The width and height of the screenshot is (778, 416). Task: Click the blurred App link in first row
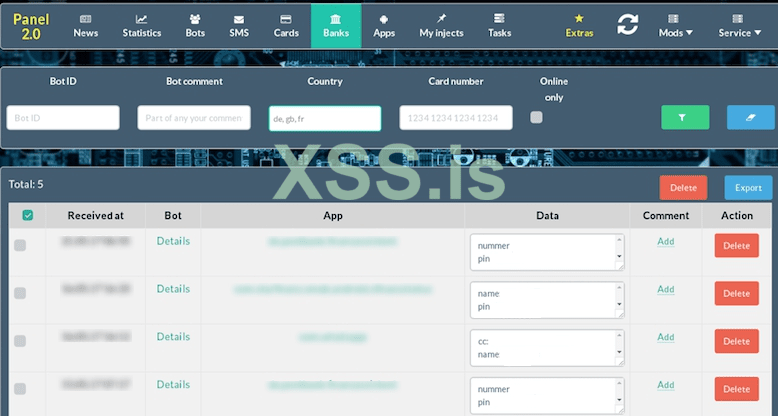click(x=332, y=241)
